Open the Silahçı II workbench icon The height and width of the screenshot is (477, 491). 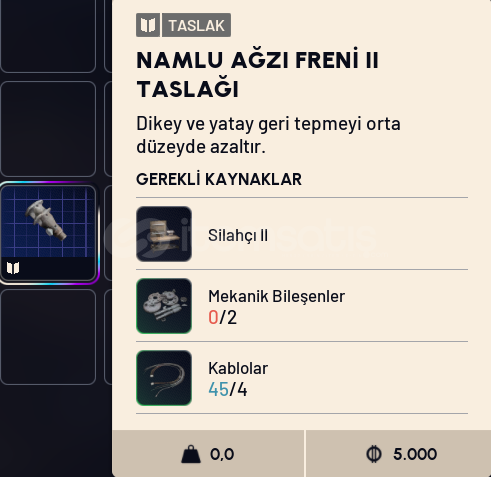coord(164,234)
